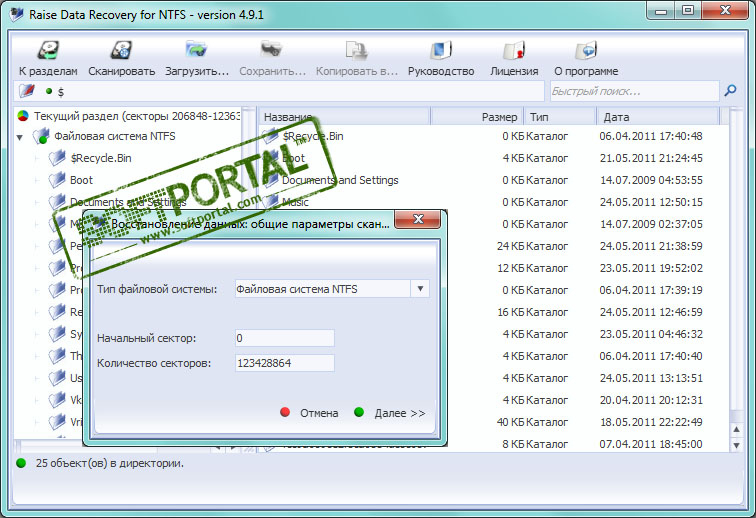Click the date 14.07.2009 04:53:55

651,180
